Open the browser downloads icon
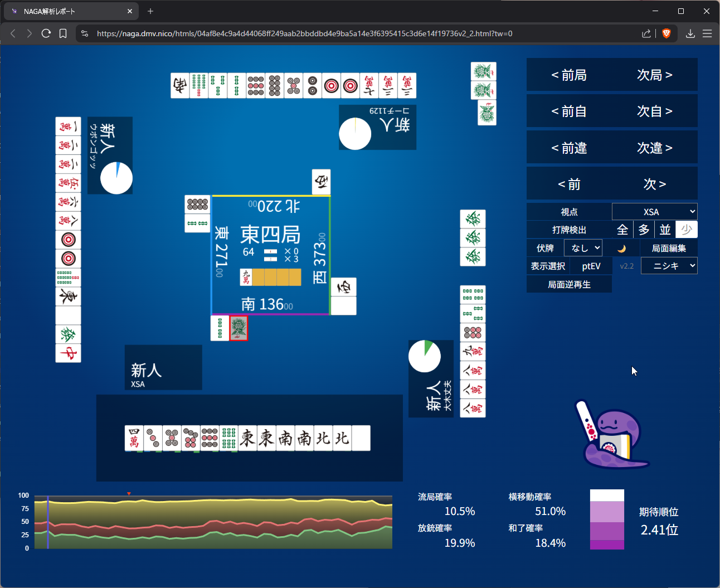This screenshot has width=720, height=588. tap(690, 33)
